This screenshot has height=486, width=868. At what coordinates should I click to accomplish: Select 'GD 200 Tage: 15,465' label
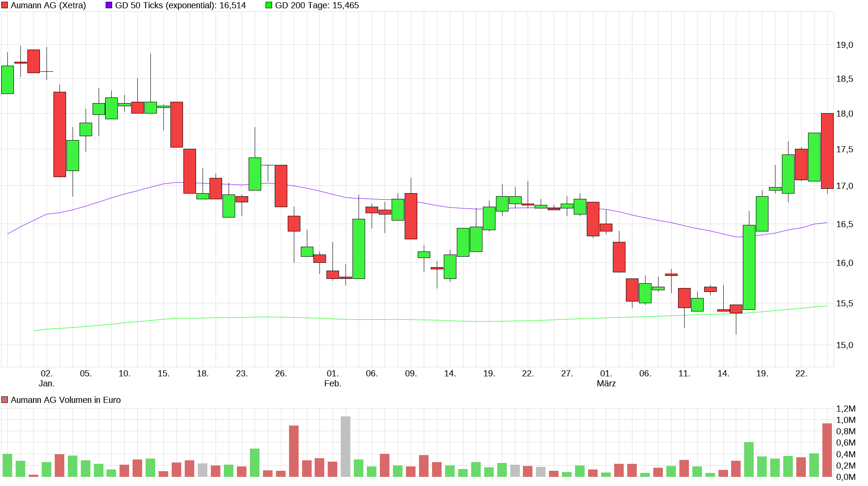[x=317, y=5]
